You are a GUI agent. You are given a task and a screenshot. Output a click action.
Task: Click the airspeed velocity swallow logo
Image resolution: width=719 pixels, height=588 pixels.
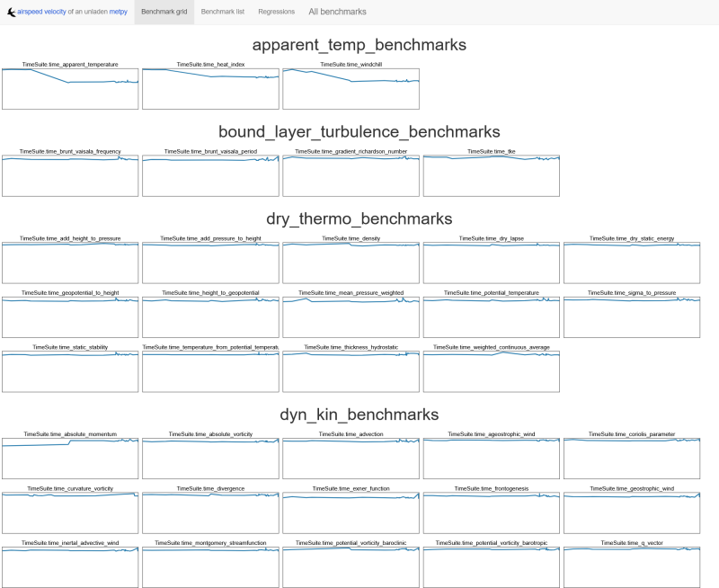(x=12, y=11)
